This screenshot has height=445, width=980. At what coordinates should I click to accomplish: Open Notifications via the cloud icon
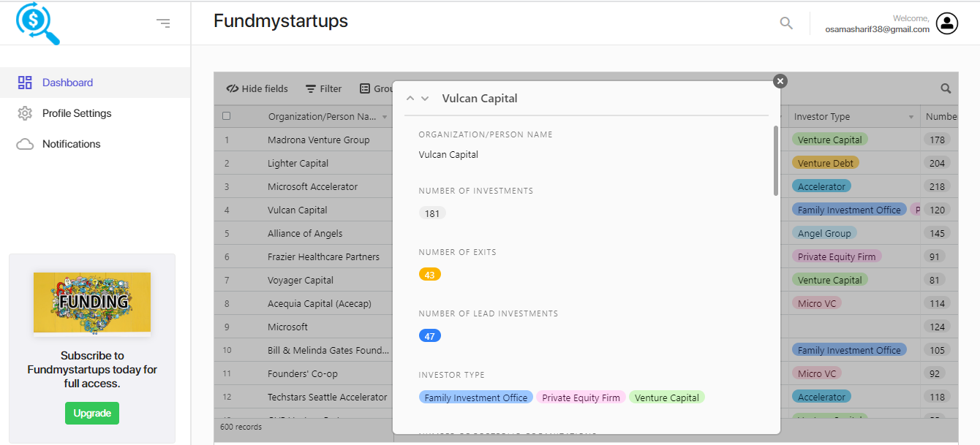[25, 144]
